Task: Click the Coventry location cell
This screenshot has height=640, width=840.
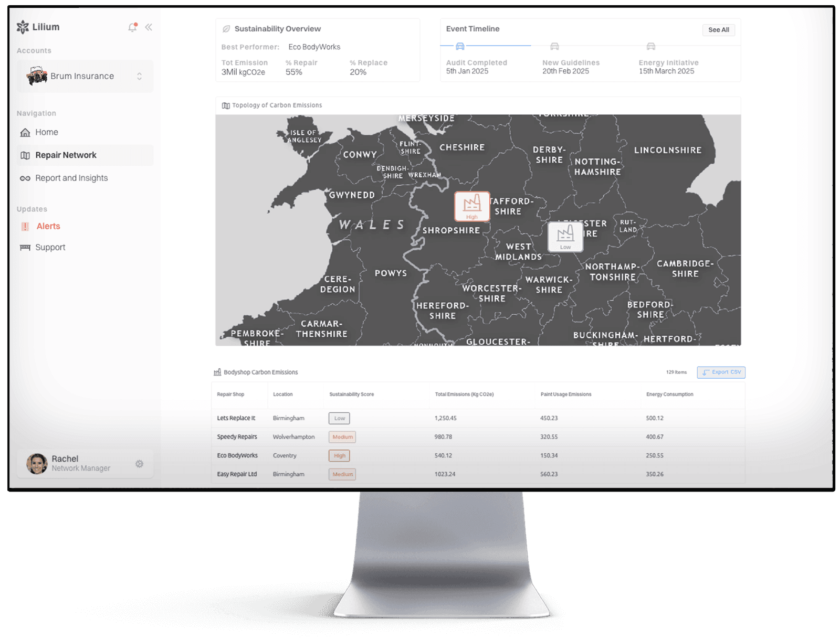Action: 285,456
